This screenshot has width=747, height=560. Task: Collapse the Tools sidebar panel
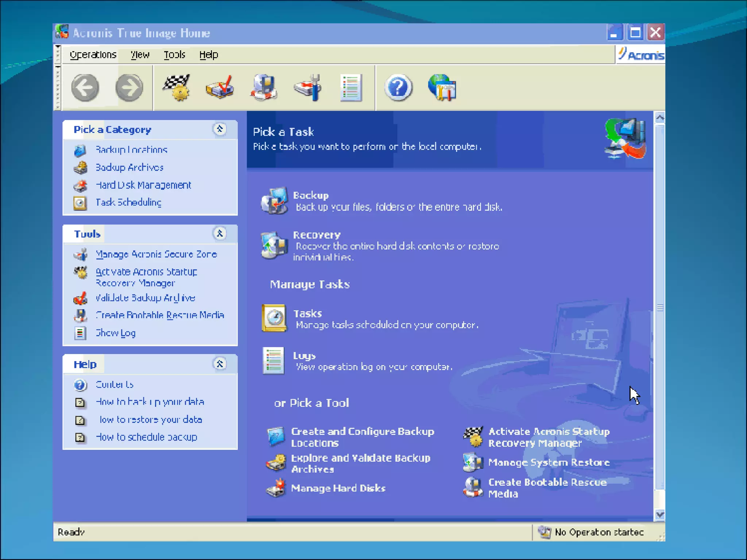220,233
